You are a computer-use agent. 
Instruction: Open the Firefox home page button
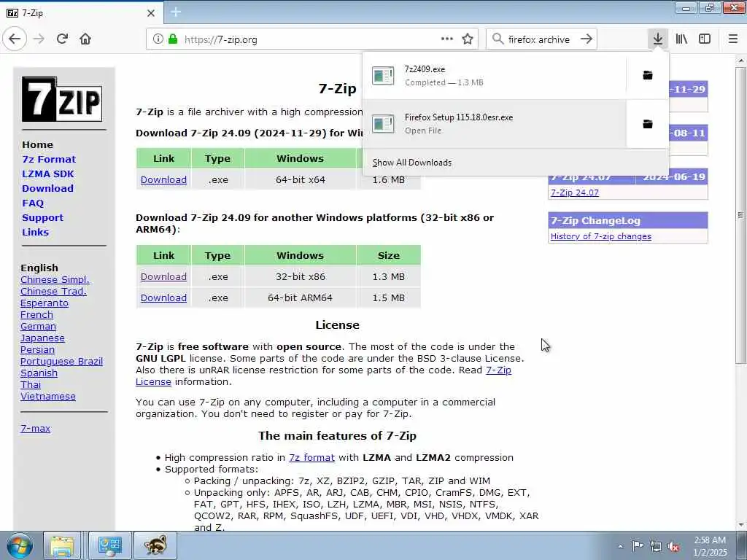[85, 39]
